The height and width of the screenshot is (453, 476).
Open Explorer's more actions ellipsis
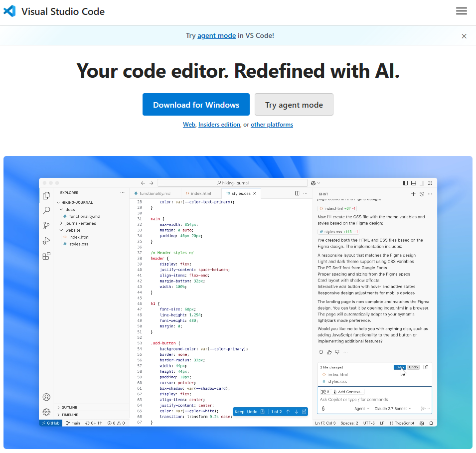[122, 193]
